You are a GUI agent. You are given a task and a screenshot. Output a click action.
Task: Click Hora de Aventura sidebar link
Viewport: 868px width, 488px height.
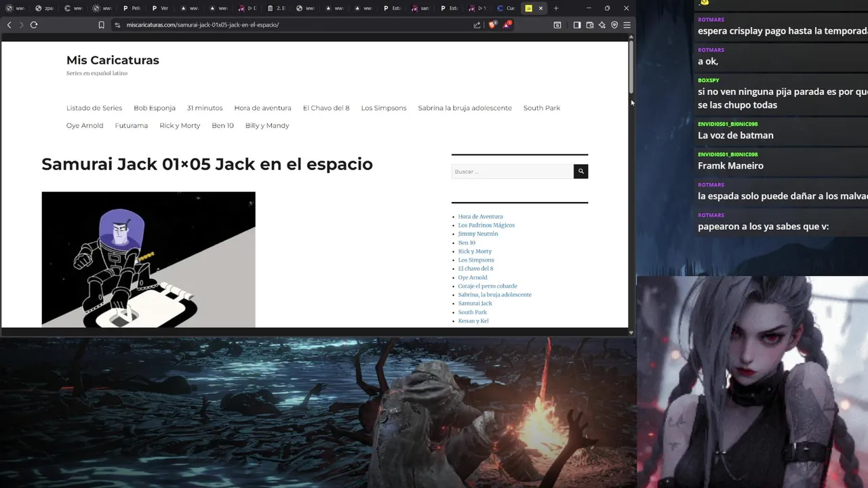480,216
